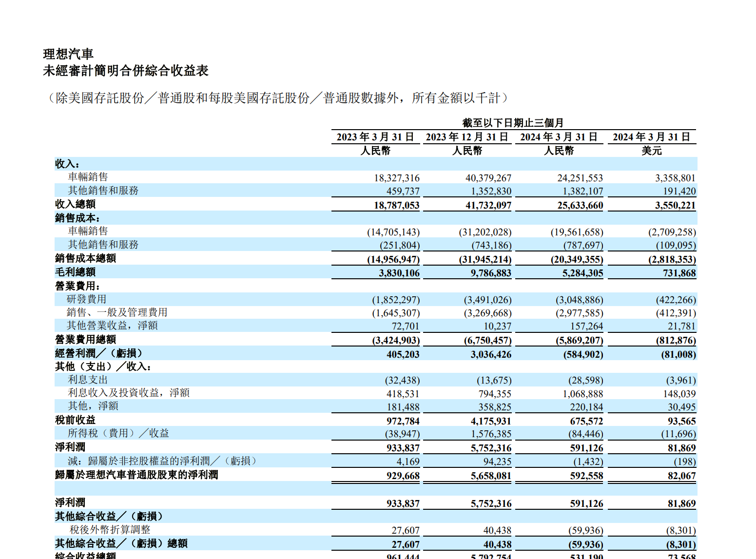Click the 歸屬於理想汽車普通股股東的淨利潤 row label
The image size is (756, 559).
coord(136,475)
